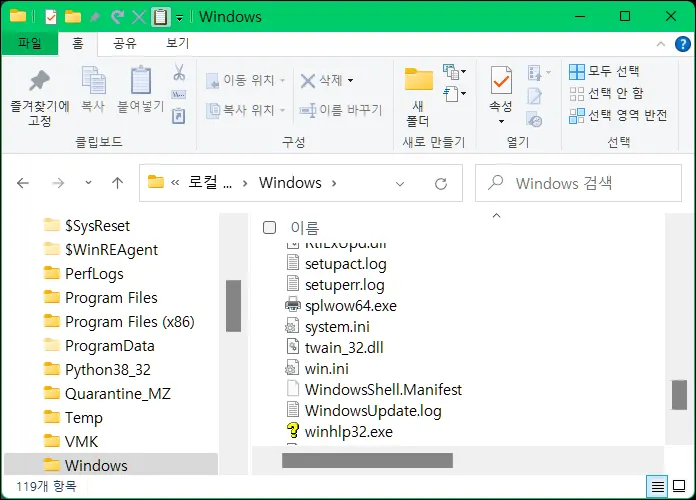Image resolution: width=696 pixels, height=500 pixels.
Task: Click the Cut scissors icon
Action: click(179, 72)
